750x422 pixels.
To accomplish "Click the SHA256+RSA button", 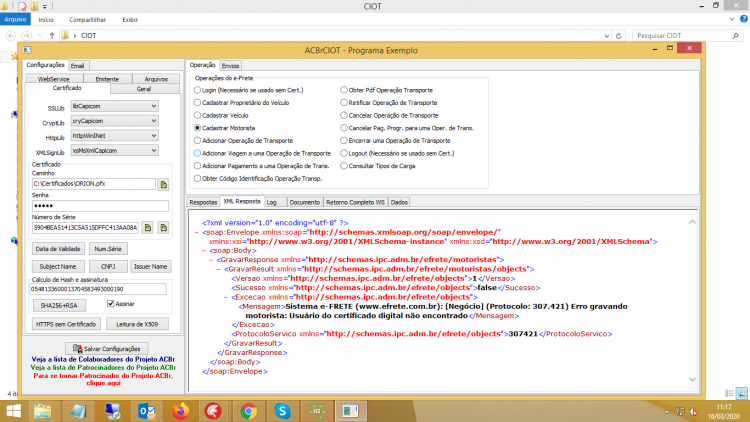I will coord(59,305).
